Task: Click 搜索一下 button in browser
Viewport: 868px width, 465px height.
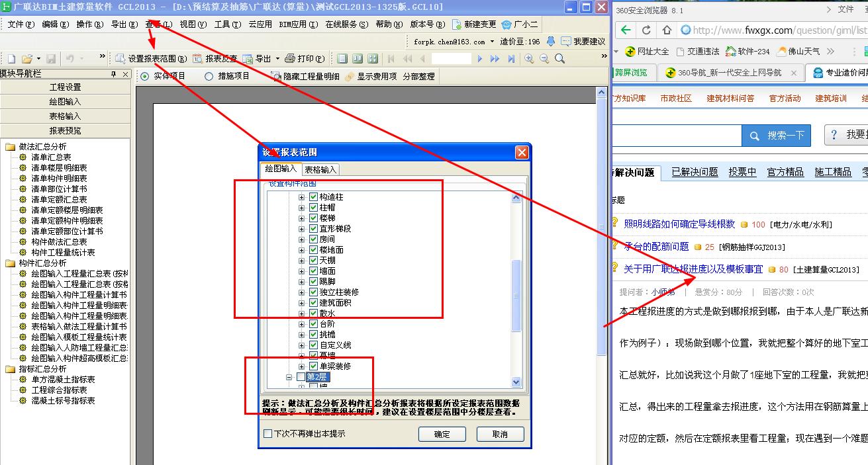Action: (x=777, y=136)
